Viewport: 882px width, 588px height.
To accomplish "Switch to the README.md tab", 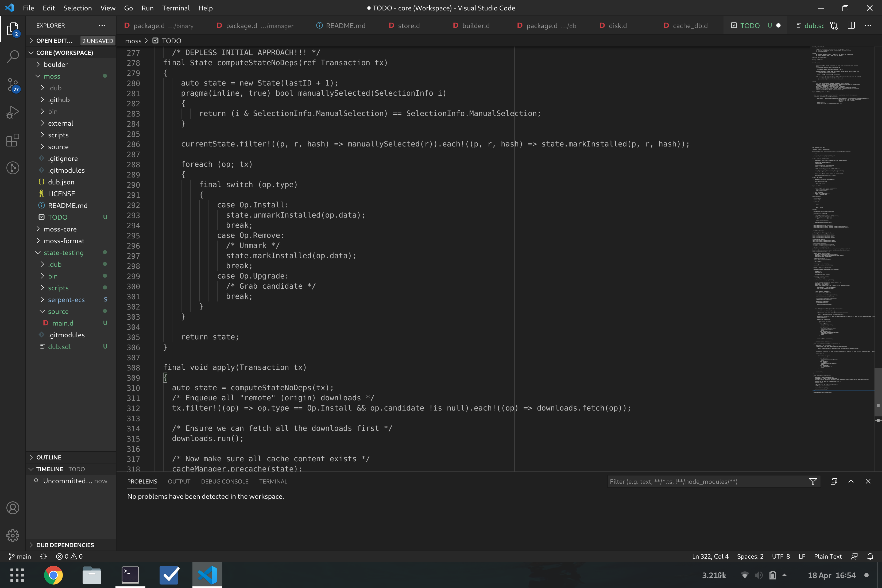I will pyautogui.click(x=345, y=25).
